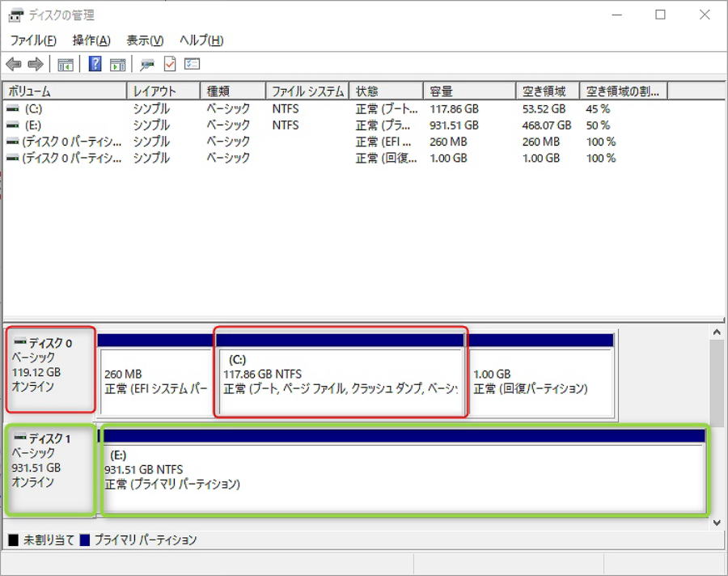The image size is (728, 576).
Task: Maximize the ディスクの管理 window
Action: [x=660, y=15]
